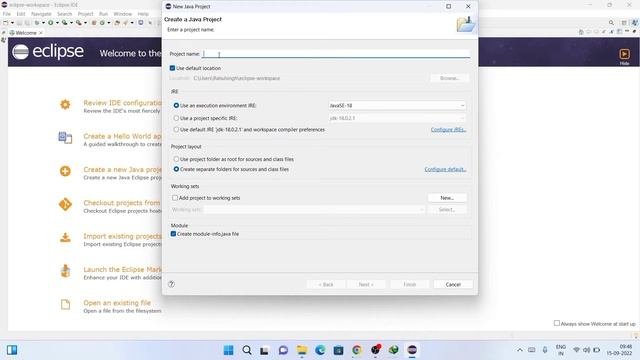Open the Chat app from taskbar

pos(283,350)
